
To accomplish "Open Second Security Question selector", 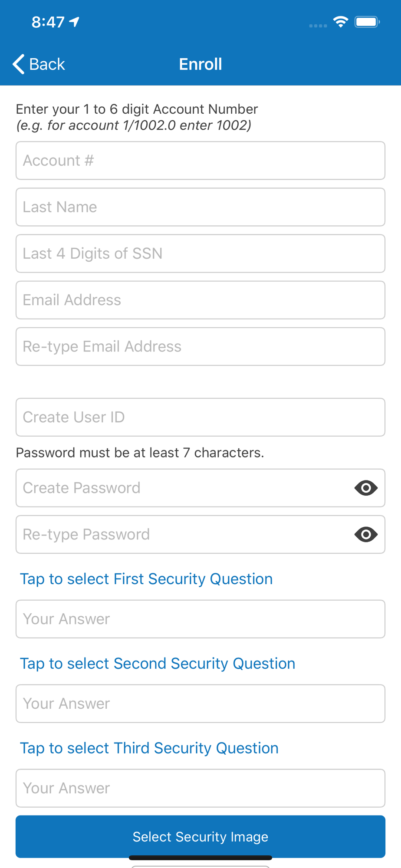I will point(158,664).
